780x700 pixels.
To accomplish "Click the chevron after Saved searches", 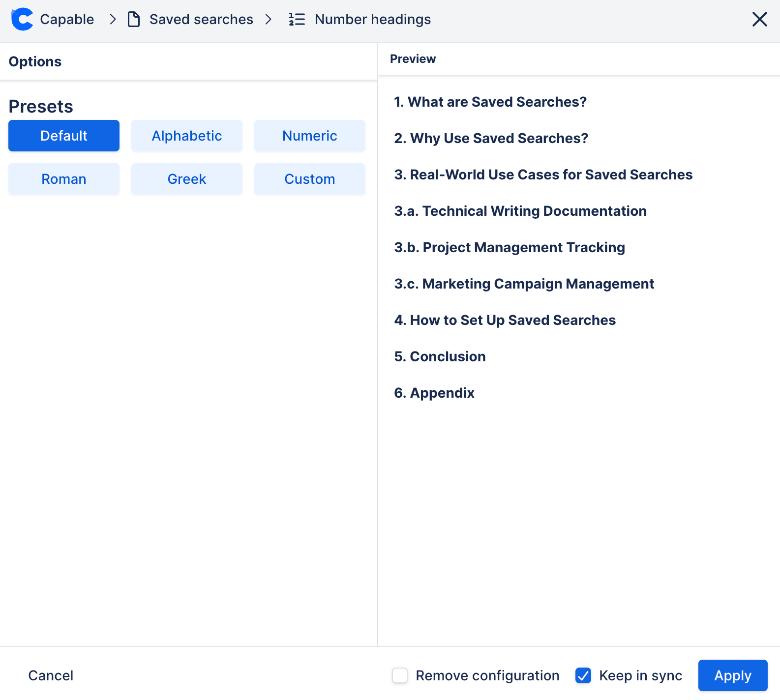I will coord(269,20).
